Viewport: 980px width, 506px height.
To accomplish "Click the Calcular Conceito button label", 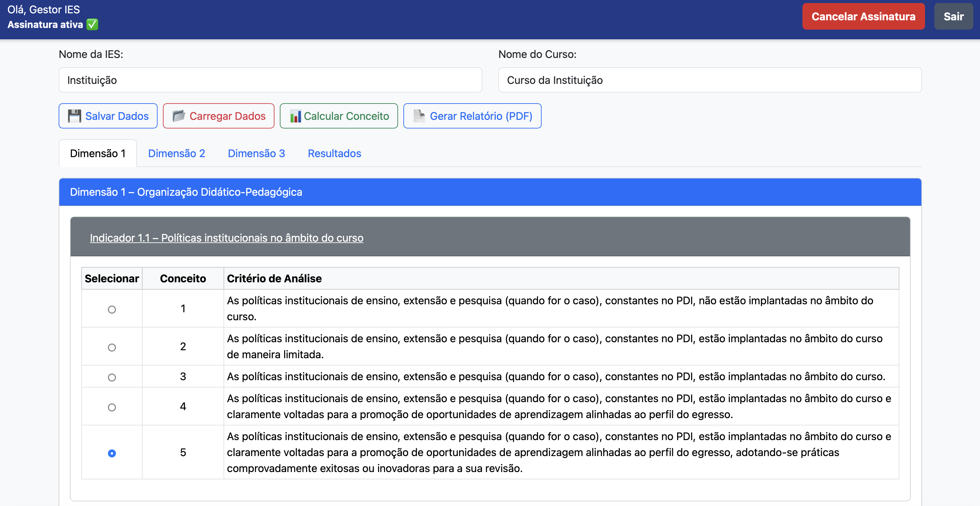I will 346,116.
